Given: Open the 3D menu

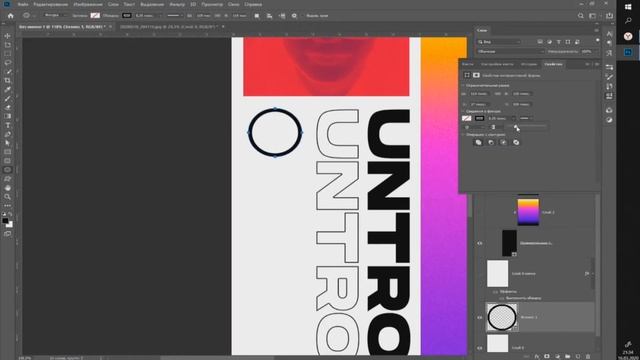Looking at the screenshot, I should [193, 4].
